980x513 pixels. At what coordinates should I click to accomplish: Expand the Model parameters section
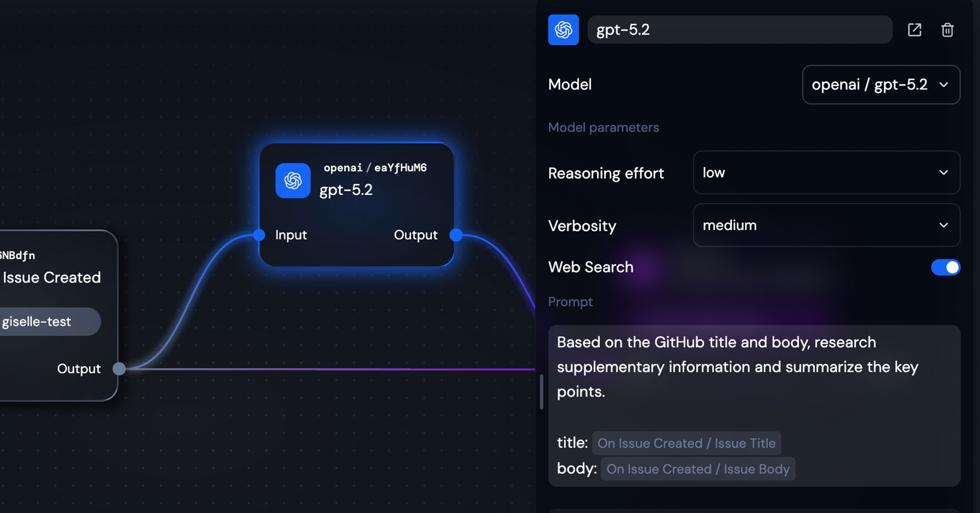604,127
